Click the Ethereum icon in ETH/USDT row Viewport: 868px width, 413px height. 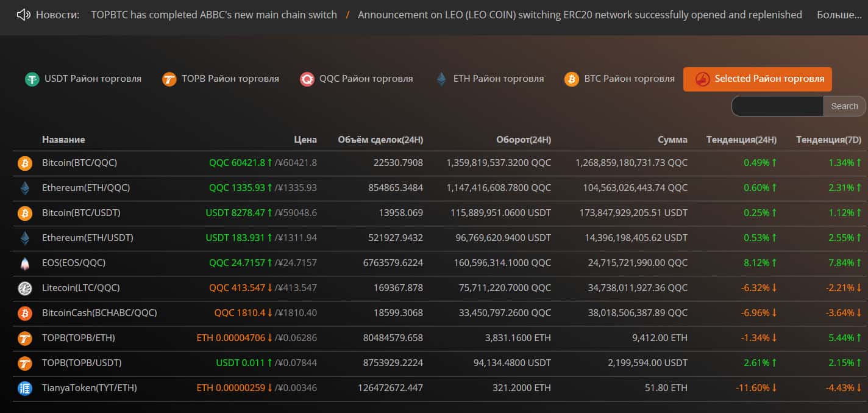pos(25,238)
